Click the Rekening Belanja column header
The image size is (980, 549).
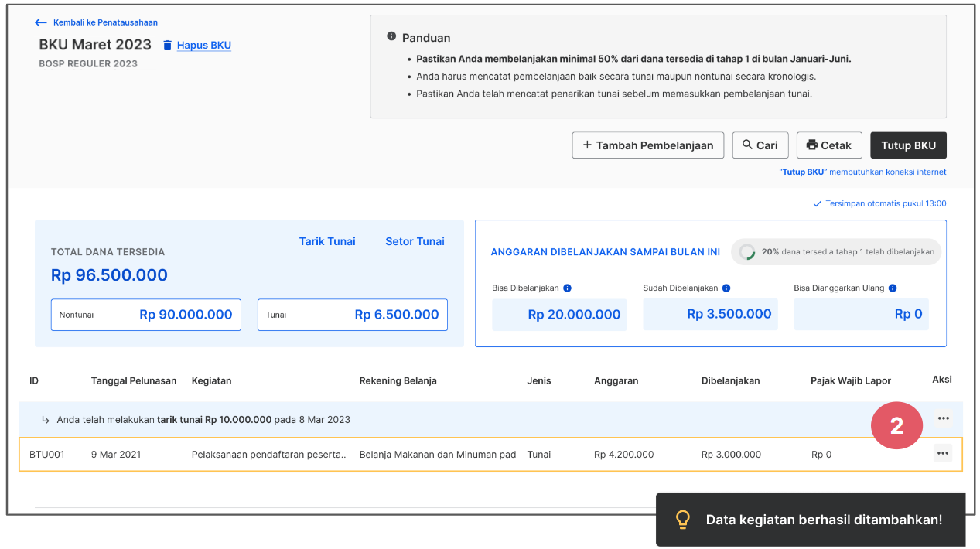pos(398,380)
